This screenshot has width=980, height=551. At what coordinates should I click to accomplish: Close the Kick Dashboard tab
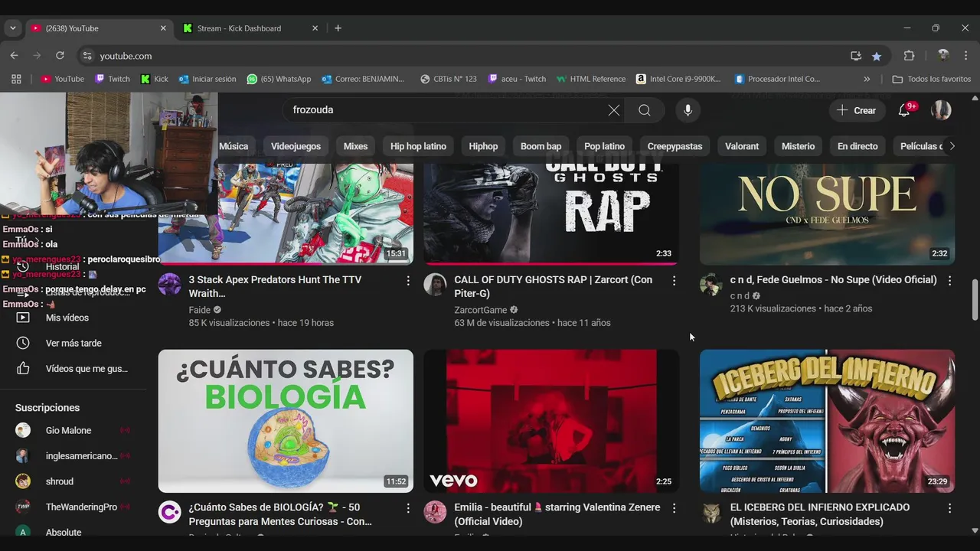point(315,28)
